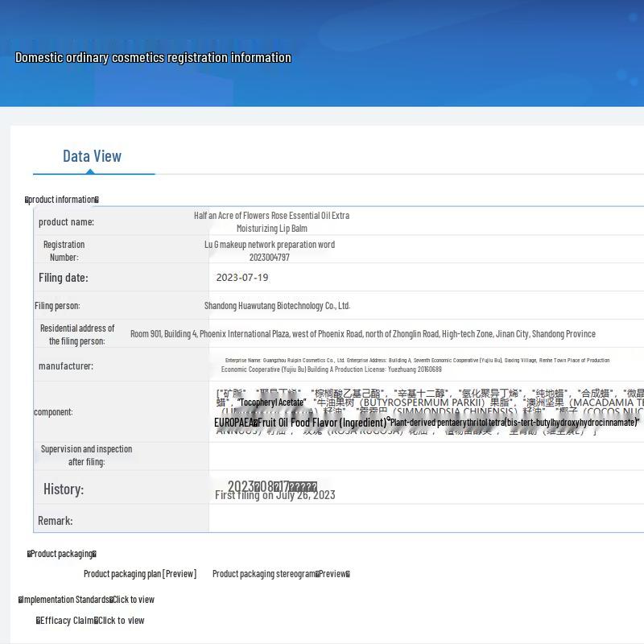The width and height of the screenshot is (644, 644).
Task: Select the Product packaging section header
Action: point(62,554)
